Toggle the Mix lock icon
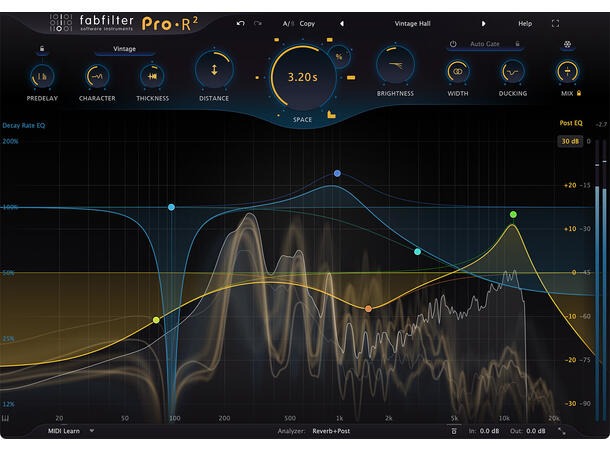The height and width of the screenshot is (450, 610). (x=579, y=93)
